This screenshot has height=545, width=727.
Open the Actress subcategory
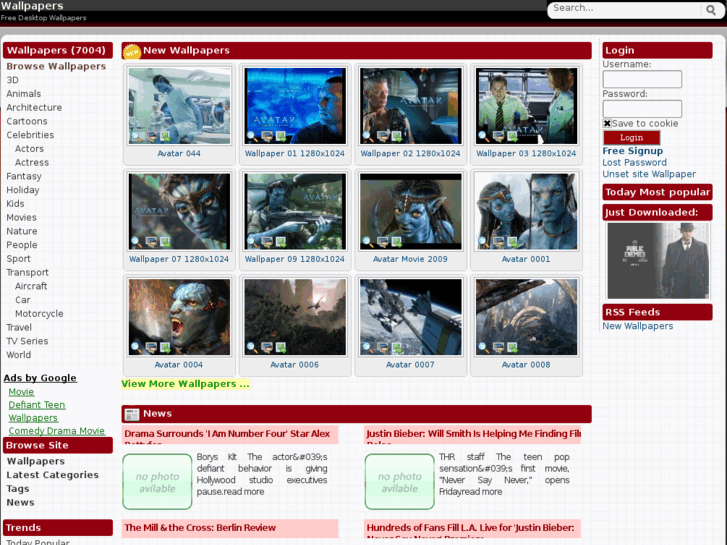point(32,162)
